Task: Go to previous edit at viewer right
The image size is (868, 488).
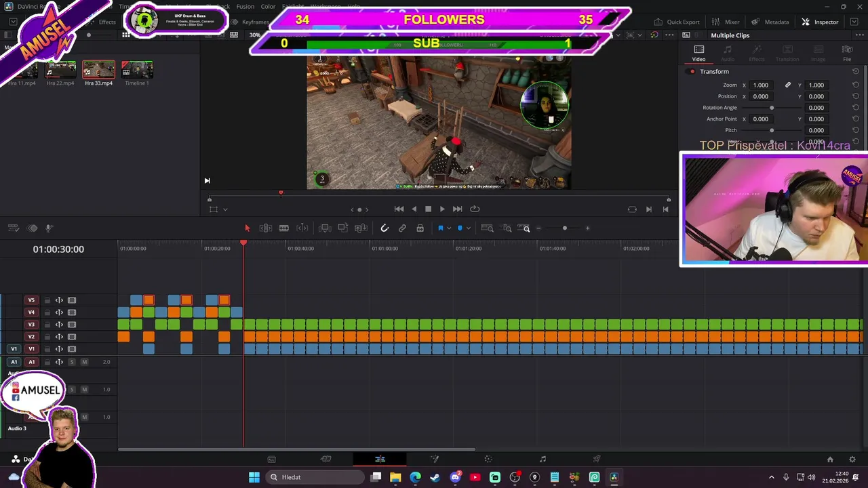Action: coord(665,209)
